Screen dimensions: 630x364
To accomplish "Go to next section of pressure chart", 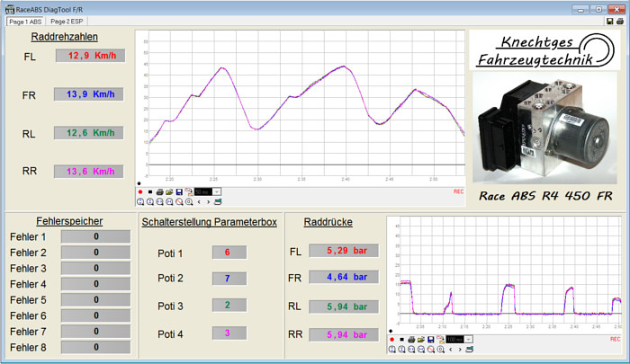I will coord(460,349).
